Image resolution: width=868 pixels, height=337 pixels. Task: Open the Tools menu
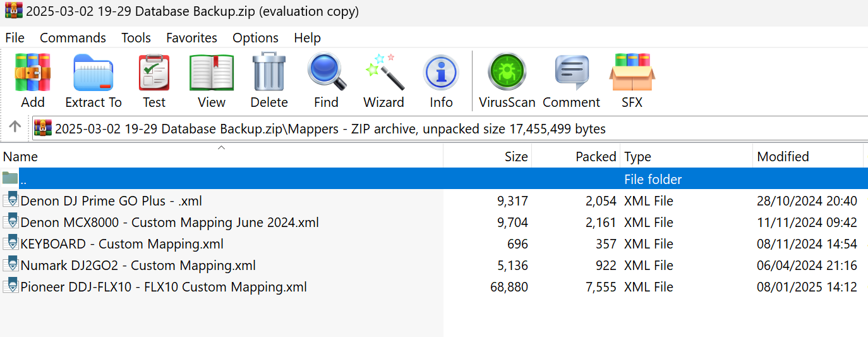click(x=136, y=38)
